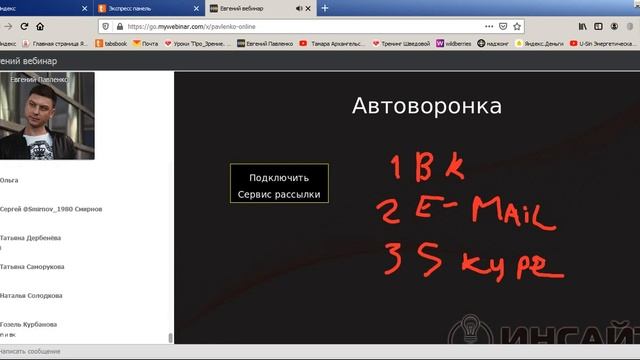This screenshot has height=360, width=640.
Task: Switch to the Экспресс панель tab
Action: (149, 8)
